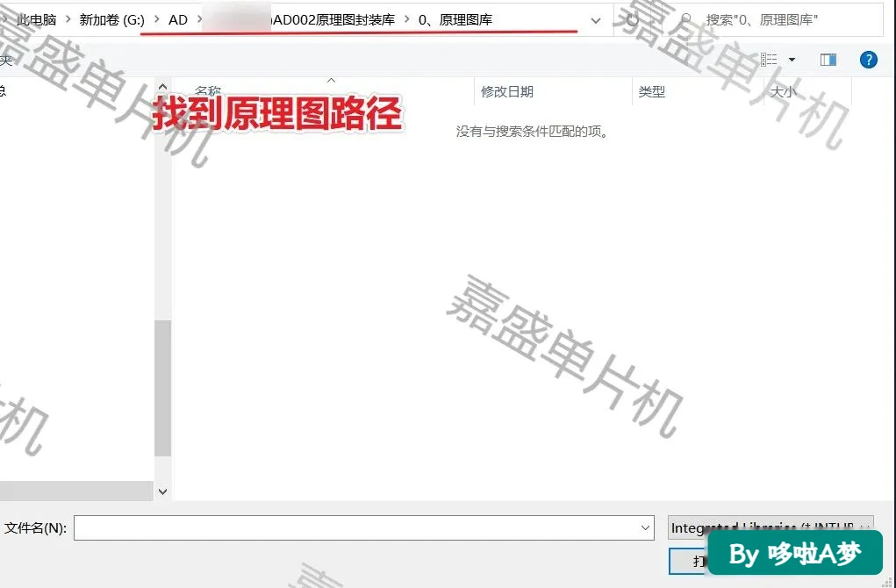Open the 文件名 dropdown arrow
Image resolution: width=896 pixels, height=588 pixels.
[x=645, y=528]
